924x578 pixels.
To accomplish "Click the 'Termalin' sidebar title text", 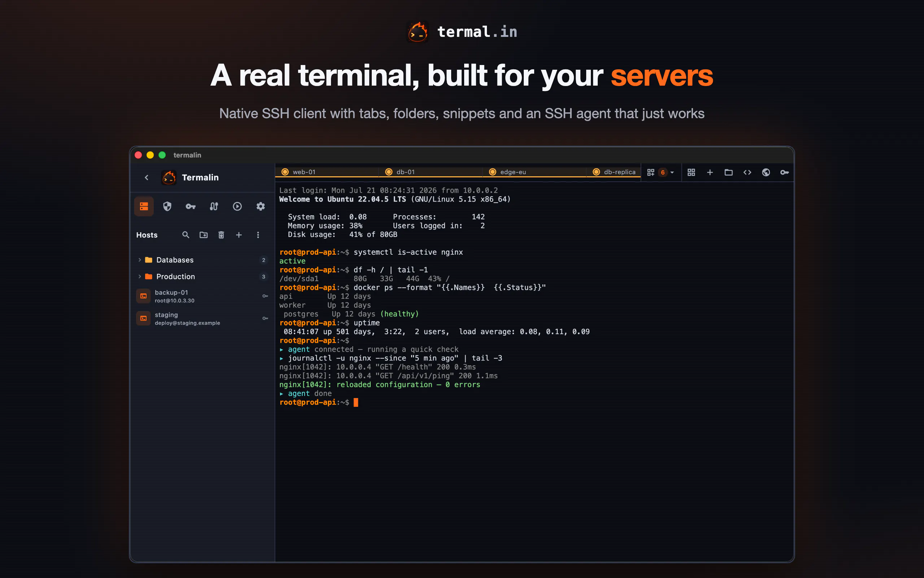I will pyautogui.click(x=200, y=177).
